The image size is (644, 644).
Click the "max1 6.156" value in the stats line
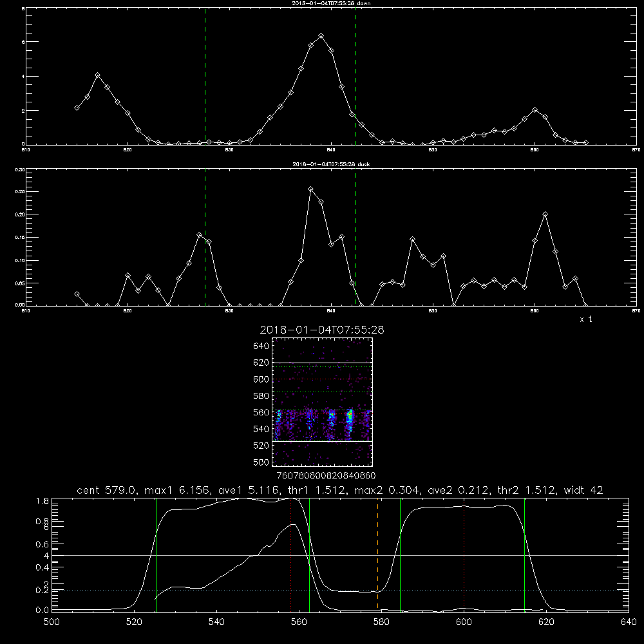point(176,490)
